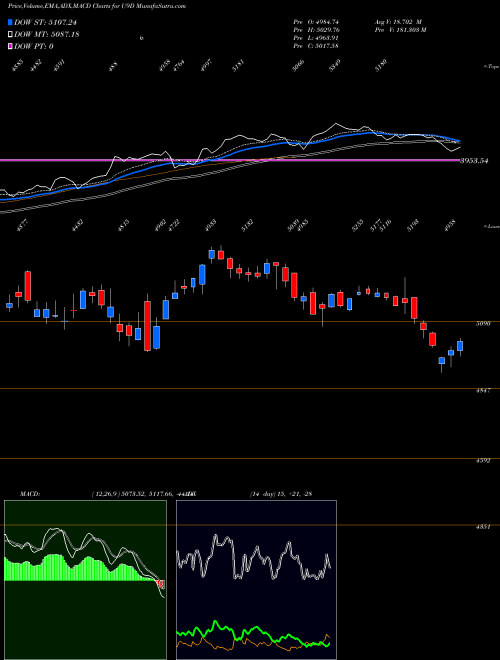Click the Pre H: 5029.76 value
Screen dimensions: 500x660
[x=317, y=29]
